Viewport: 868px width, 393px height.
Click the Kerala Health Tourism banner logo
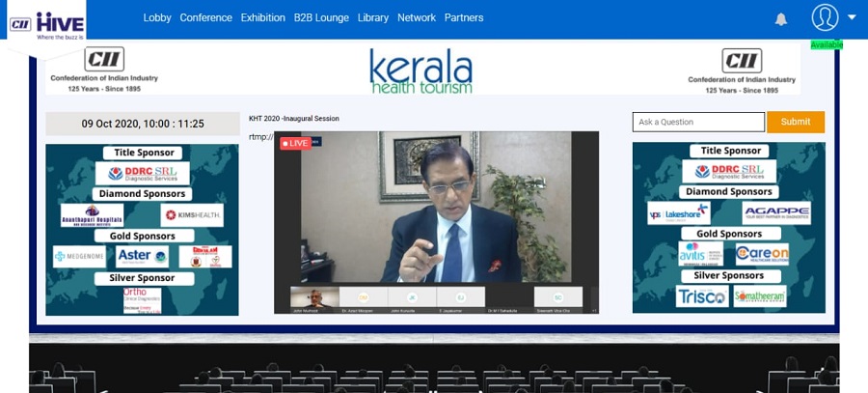[420, 71]
